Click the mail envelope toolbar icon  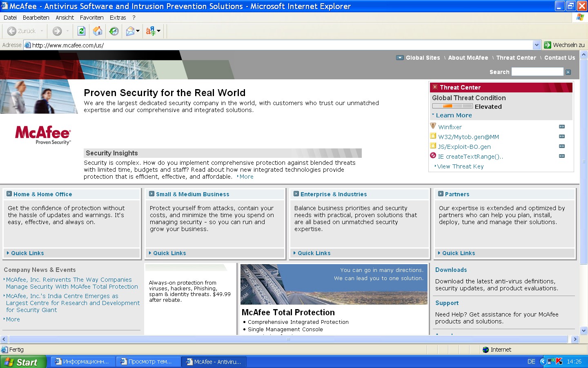130,31
